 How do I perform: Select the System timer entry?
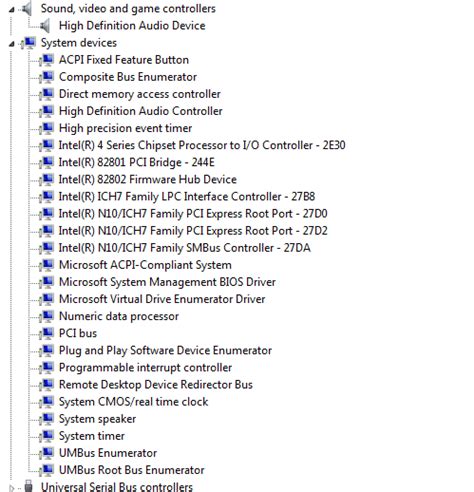point(92,436)
